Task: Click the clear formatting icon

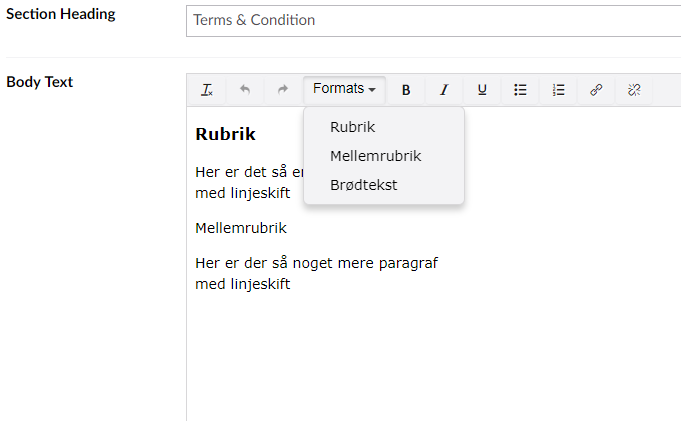Action: coord(207,89)
